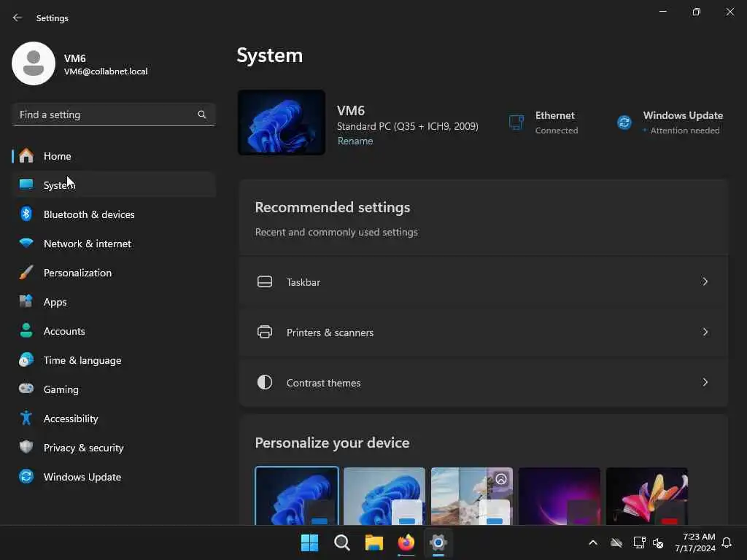Expand the Taskbar settings chevron
The width and height of the screenshot is (747, 560).
705,281
